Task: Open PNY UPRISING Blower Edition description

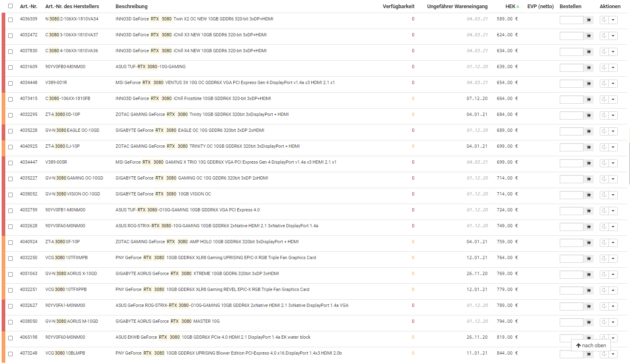Action: coord(228,353)
